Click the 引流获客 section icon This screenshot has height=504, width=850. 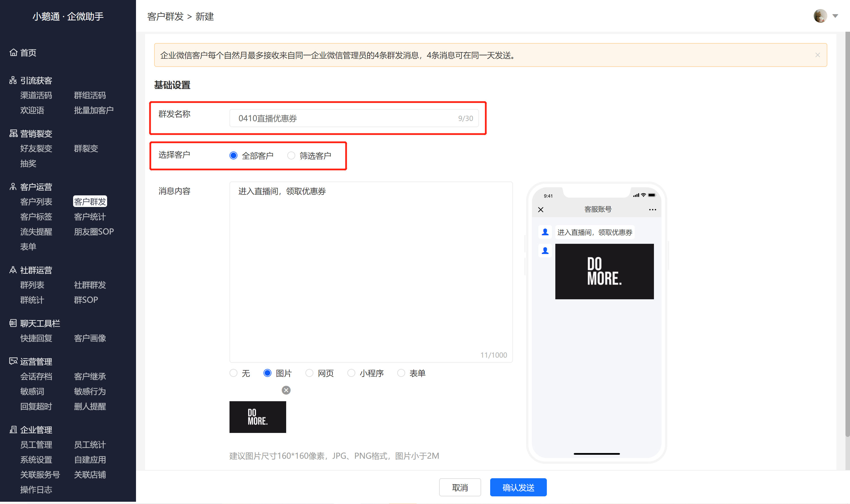click(x=13, y=80)
